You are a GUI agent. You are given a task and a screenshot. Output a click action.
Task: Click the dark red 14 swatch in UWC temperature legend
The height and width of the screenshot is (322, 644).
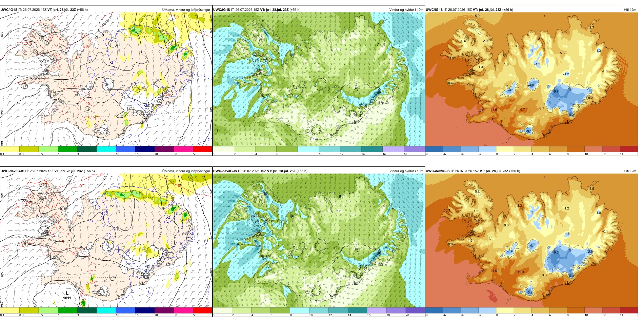[x=629, y=149]
